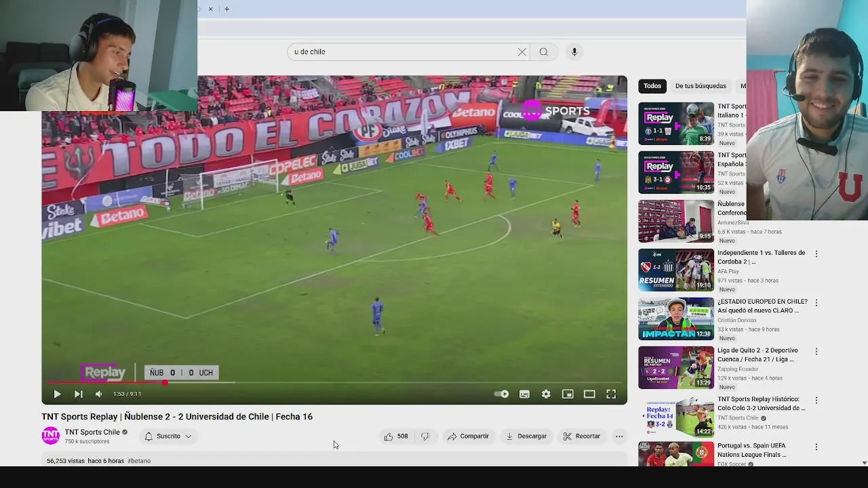868x488 pixels.
Task: Expand Suscrito subscription dropdown
Action: 168,436
